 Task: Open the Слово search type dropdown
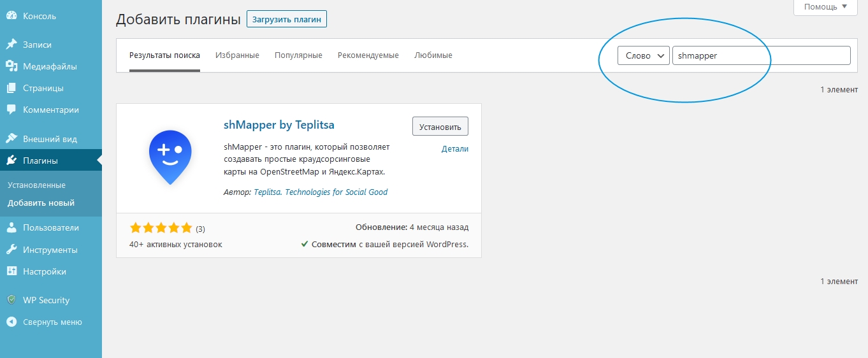click(643, 55)
